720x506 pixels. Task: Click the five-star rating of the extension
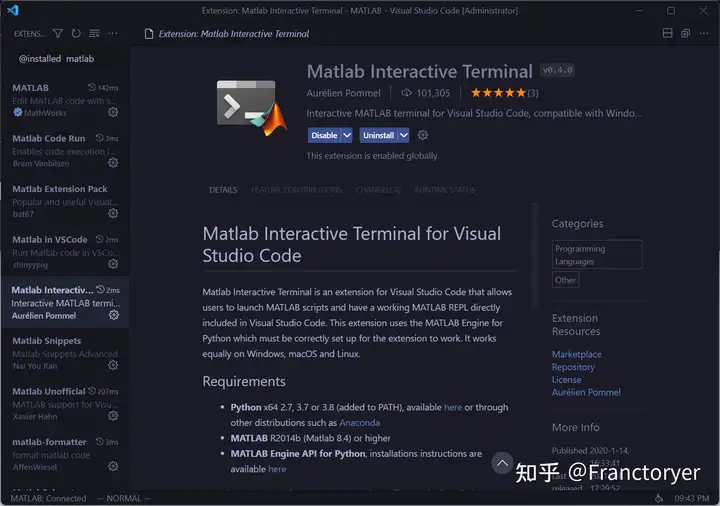tap(498, 93)
